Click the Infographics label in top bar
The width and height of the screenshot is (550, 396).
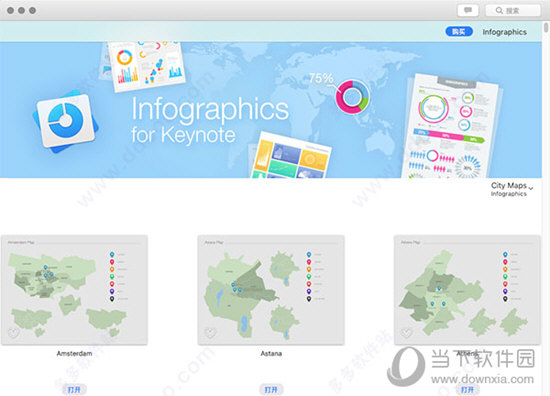click(x=504, y=32)
